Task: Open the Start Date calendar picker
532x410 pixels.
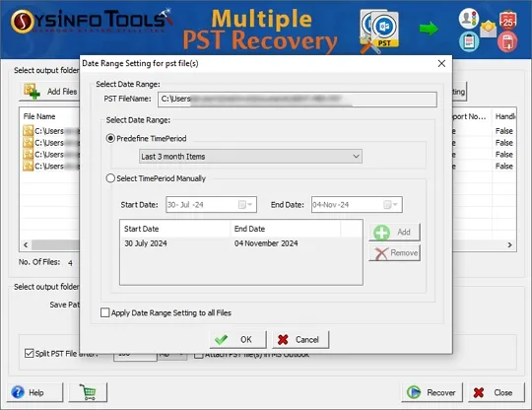Action: (x=245, y=205)
